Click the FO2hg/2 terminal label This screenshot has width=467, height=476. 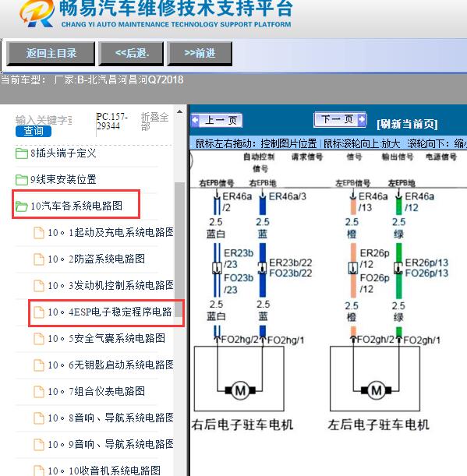click(x=239, y=340)
